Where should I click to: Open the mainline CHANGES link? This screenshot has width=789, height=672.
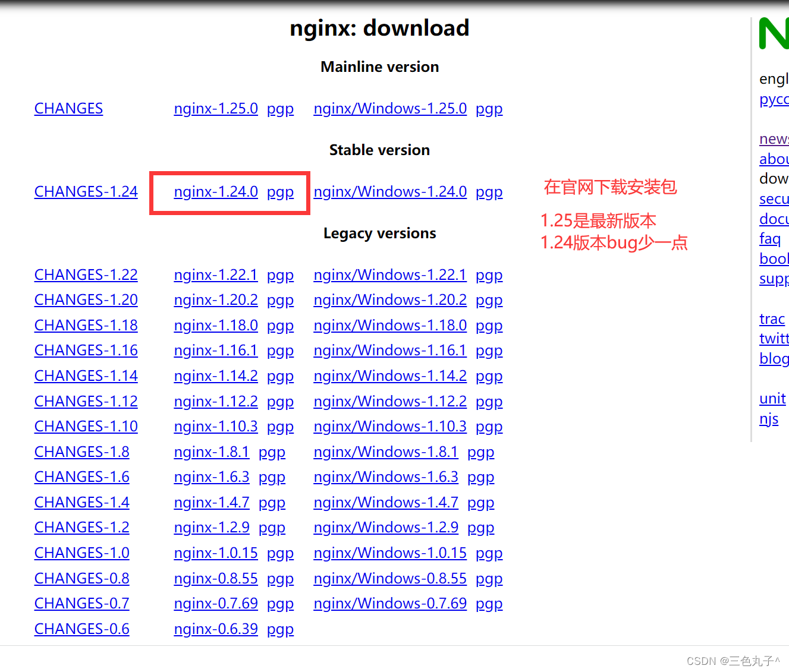point(68,109)
